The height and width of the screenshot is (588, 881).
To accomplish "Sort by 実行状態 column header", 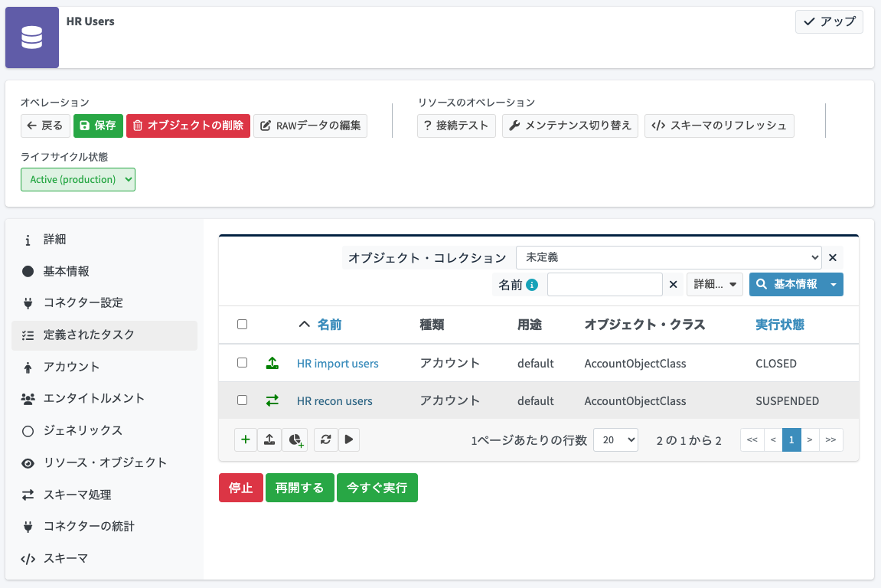I will pyautogui.click(x=780, y=325).
